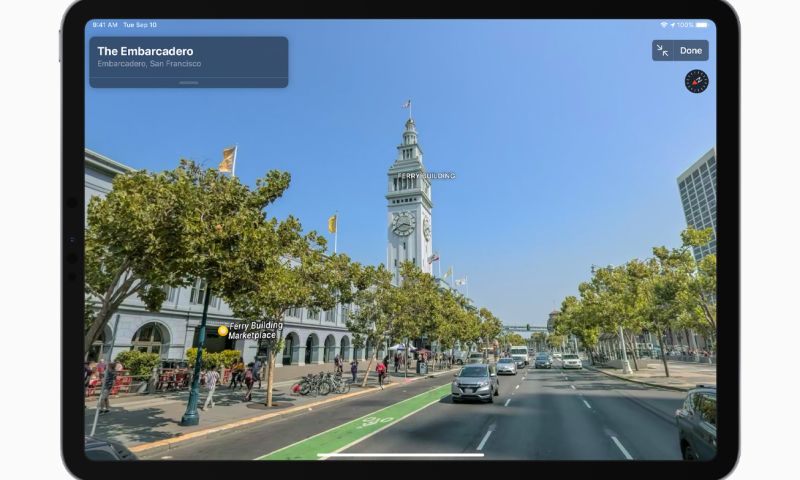The image size is (800, 480).
Task: Tap the gray car in the center lane
Action: pos(474,383)
